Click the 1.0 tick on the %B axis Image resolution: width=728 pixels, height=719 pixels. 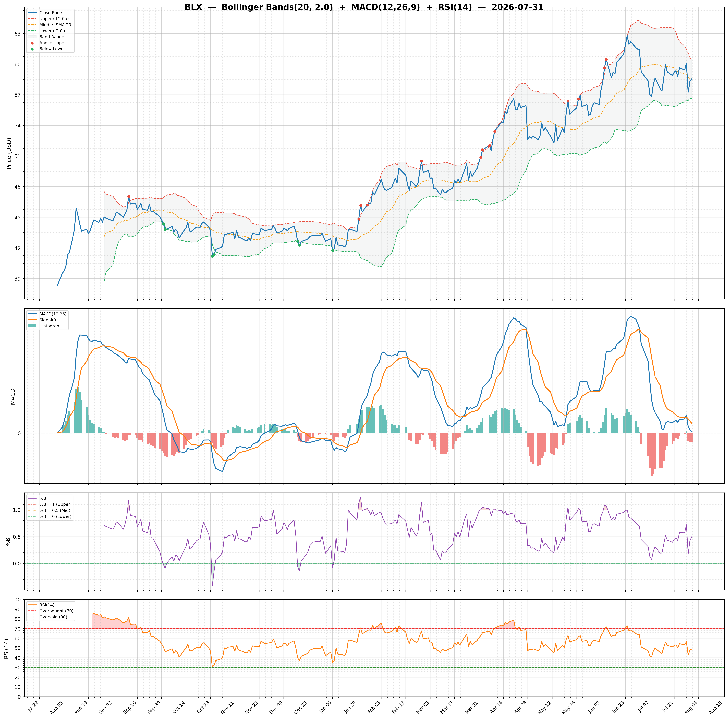[17, 510]
